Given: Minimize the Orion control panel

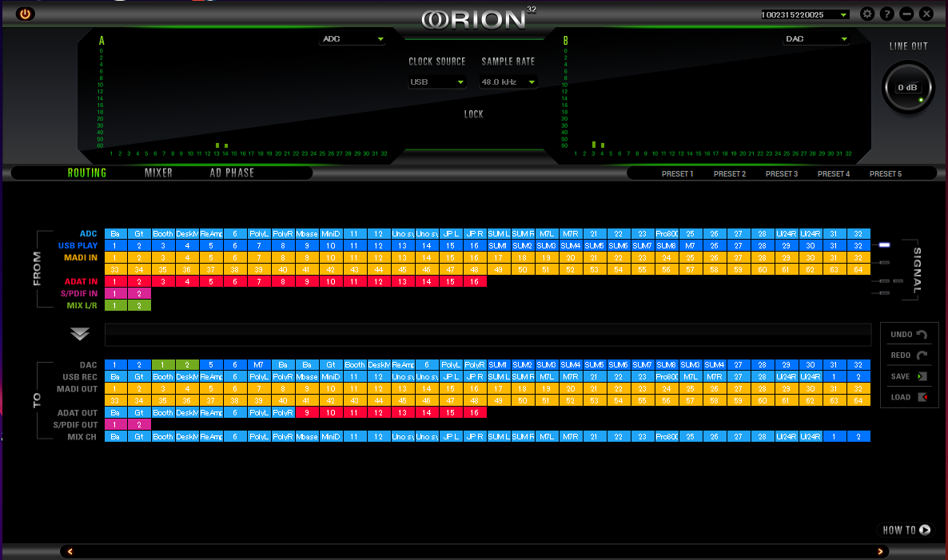Looking at the screenshot, I should (x=906, y=14).
